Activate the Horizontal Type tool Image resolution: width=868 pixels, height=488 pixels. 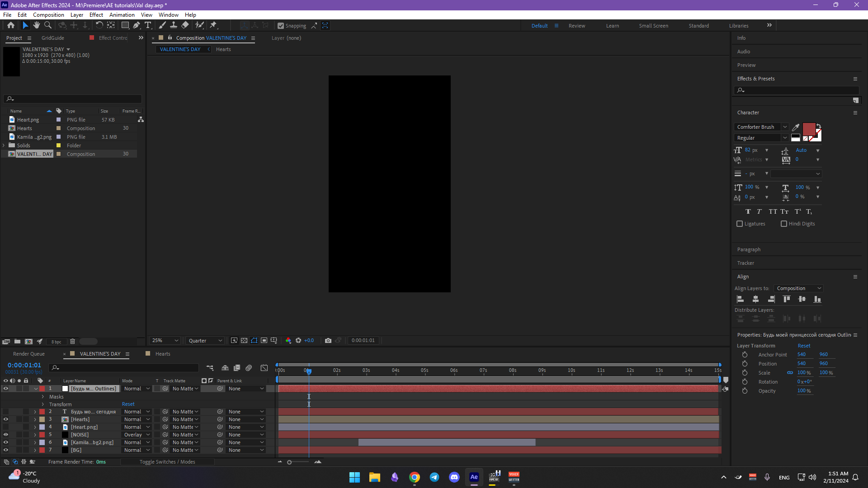149,25
